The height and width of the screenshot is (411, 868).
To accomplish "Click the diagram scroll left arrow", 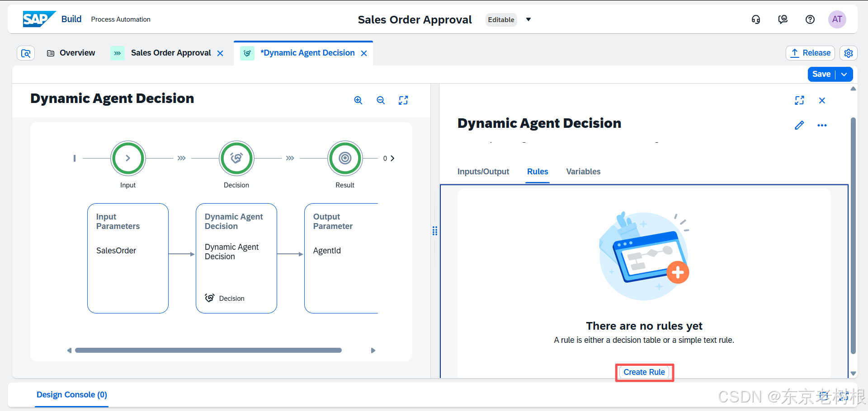I will click(69, 350).
